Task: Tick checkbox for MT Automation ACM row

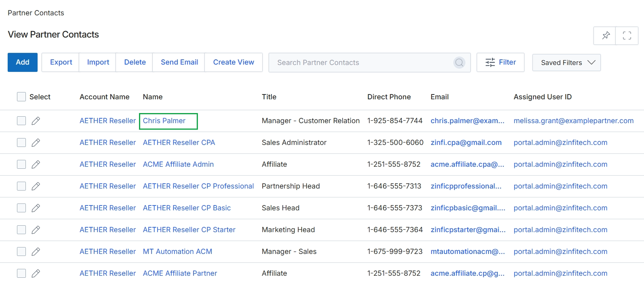Action: (x=21, y=252)
